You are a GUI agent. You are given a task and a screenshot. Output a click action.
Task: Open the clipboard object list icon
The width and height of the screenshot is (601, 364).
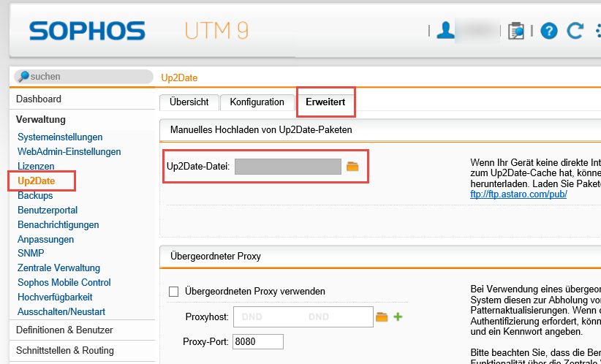(x=516, y=31)
